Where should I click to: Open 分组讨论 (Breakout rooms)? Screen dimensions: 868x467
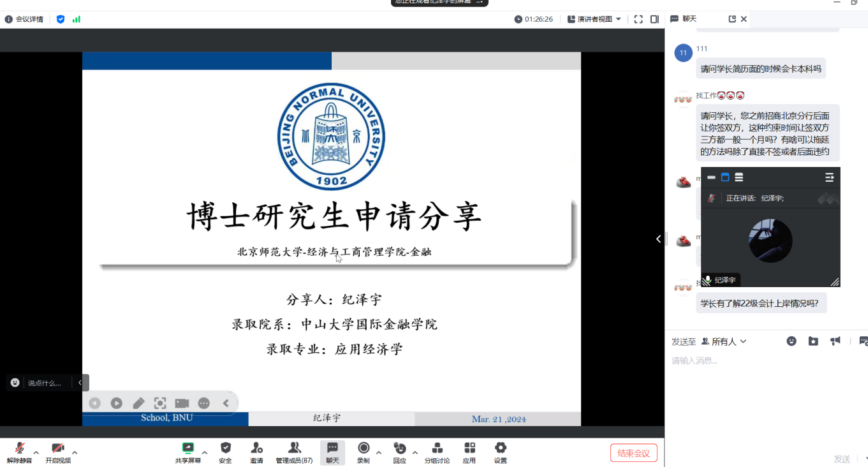[437, 452]
